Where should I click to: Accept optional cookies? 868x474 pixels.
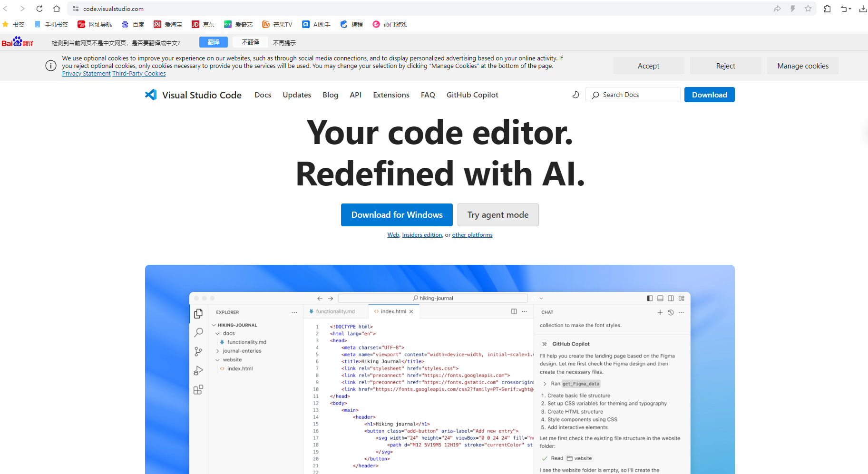(x=649, y=66)
